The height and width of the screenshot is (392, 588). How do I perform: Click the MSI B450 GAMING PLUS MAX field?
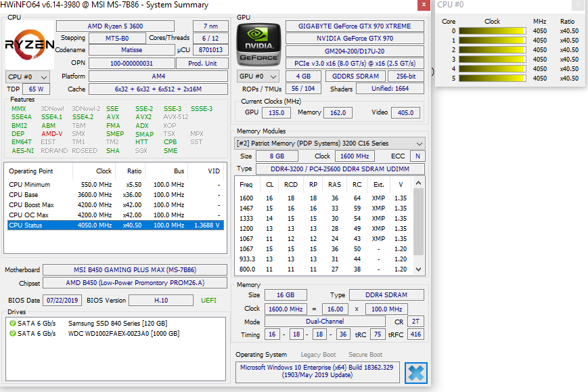coord(135,269)
